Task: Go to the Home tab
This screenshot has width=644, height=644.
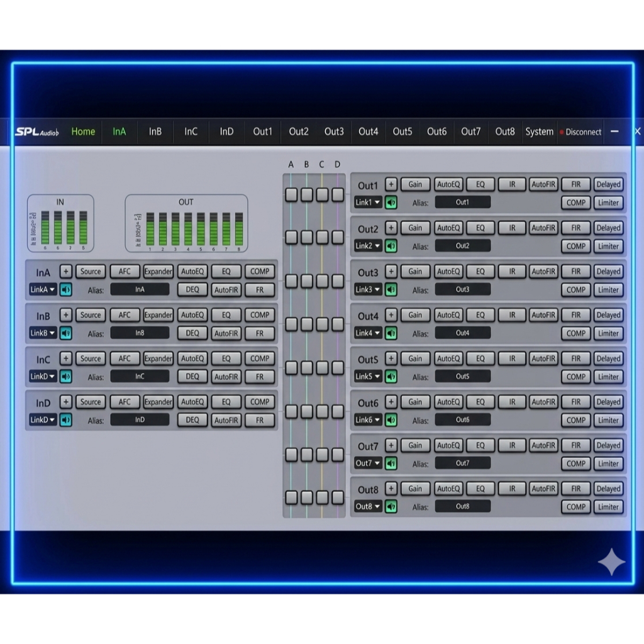Action: pos(83,131)
